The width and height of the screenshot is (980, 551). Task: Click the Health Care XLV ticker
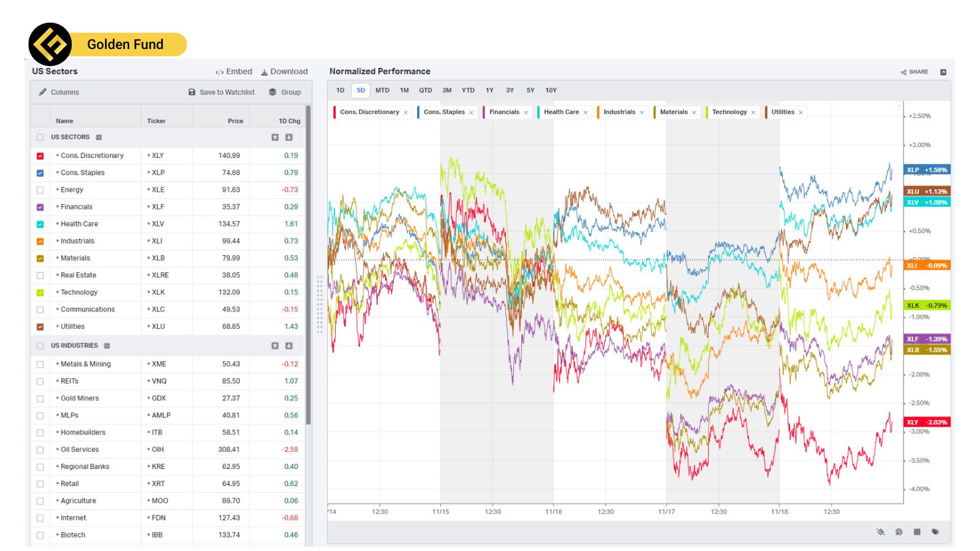[156, 224]
